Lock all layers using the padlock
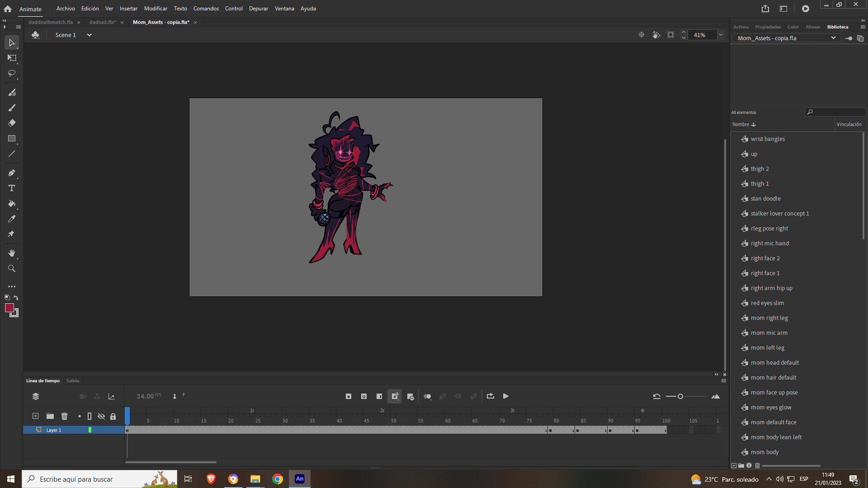The height and width of the screenshot is (488, 868). (113, 416)
